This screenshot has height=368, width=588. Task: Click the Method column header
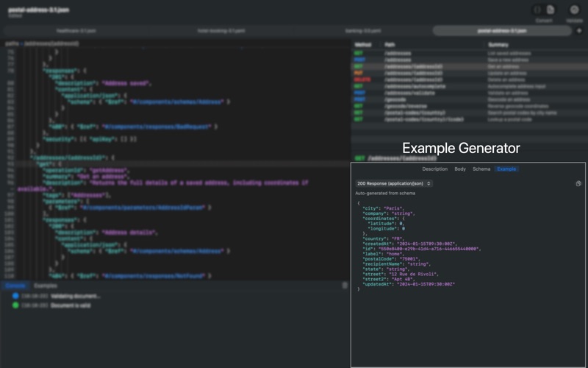[x=362, y=45]
